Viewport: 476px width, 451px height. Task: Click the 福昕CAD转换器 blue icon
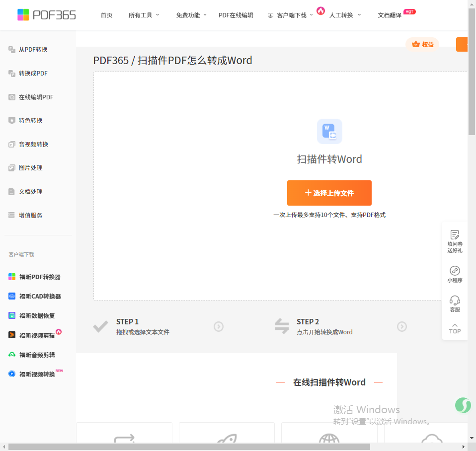click(x=12, y=296)
